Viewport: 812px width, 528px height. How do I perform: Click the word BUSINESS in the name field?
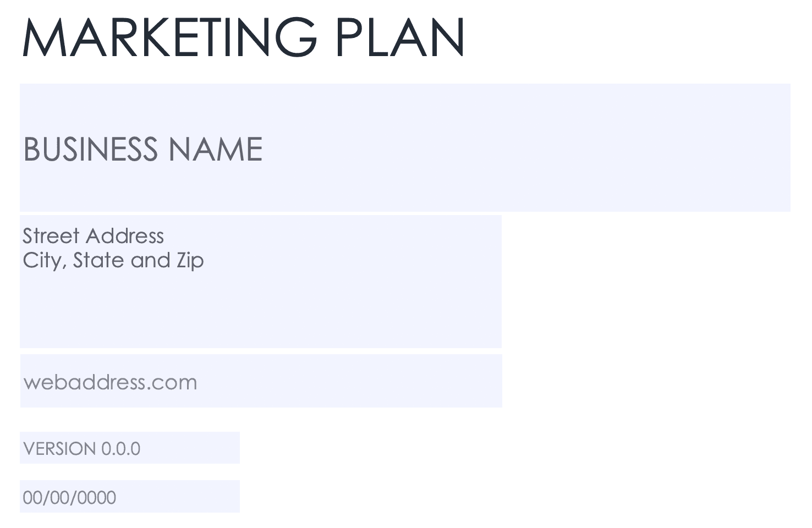90,149
